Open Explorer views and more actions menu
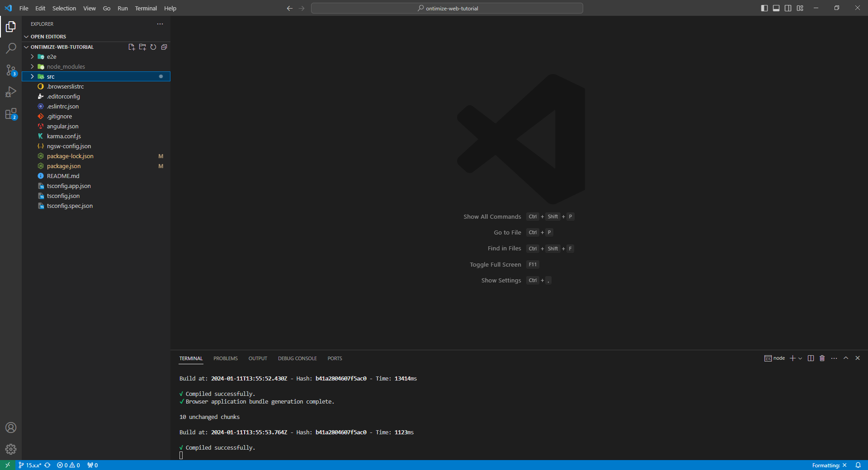Image resolution: width=868 pixels, height=470 pixels. pos(160,24)
